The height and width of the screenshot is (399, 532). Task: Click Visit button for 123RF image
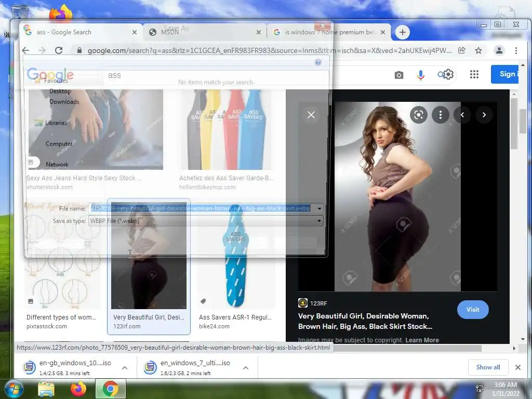473,310
